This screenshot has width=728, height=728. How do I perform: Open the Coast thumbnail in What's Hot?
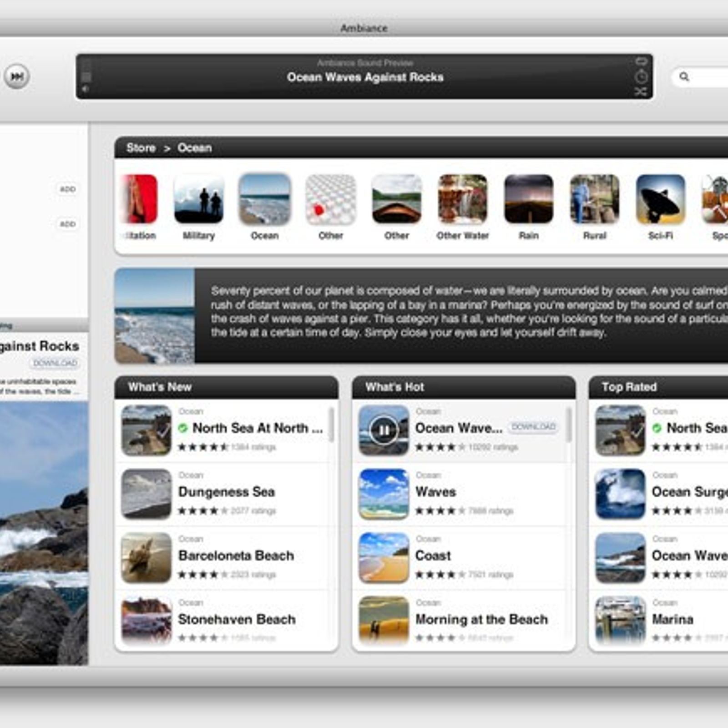tap(384, 558)
